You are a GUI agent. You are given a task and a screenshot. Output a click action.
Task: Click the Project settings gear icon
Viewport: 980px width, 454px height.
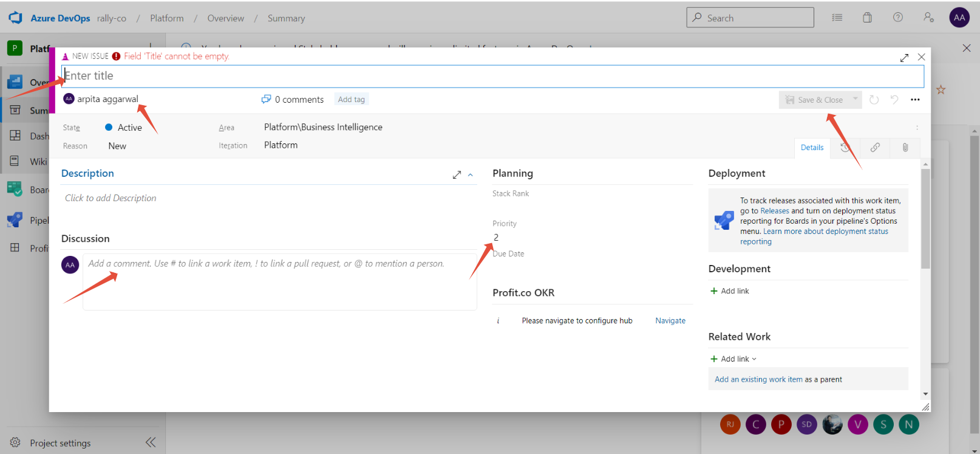[x=15, y=442]
